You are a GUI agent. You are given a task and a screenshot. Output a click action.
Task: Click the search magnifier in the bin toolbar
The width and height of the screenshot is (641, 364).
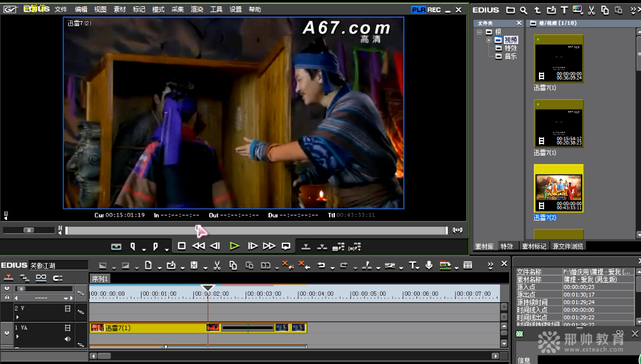[x=524, y=10]
